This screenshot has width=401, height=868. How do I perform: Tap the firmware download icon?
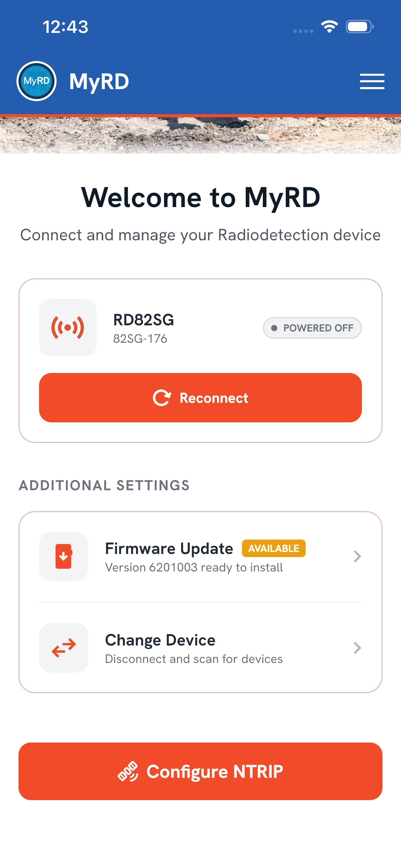(x=64, y=556)
